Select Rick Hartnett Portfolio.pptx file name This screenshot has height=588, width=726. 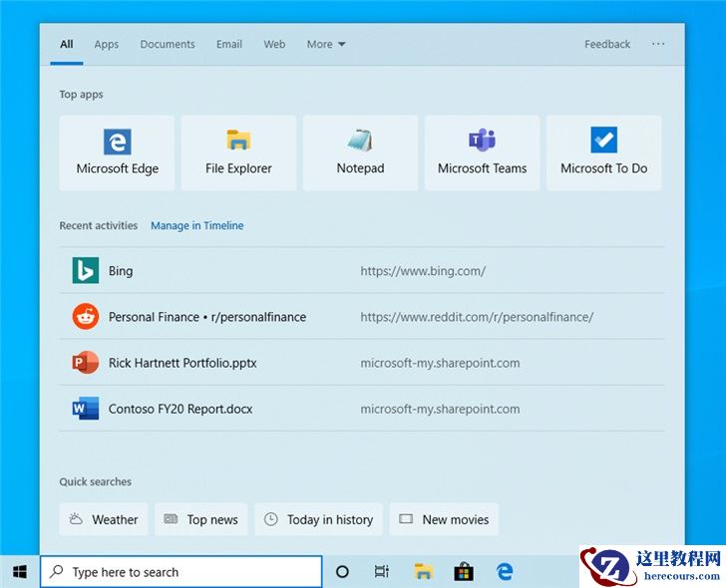pos(182,363)
